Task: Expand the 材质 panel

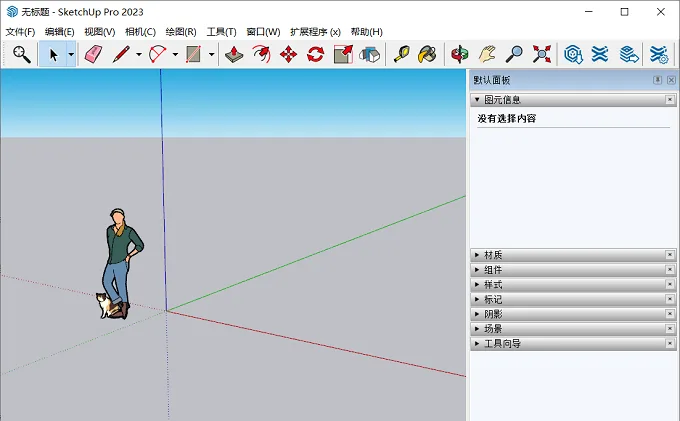Action: (477, 255)
